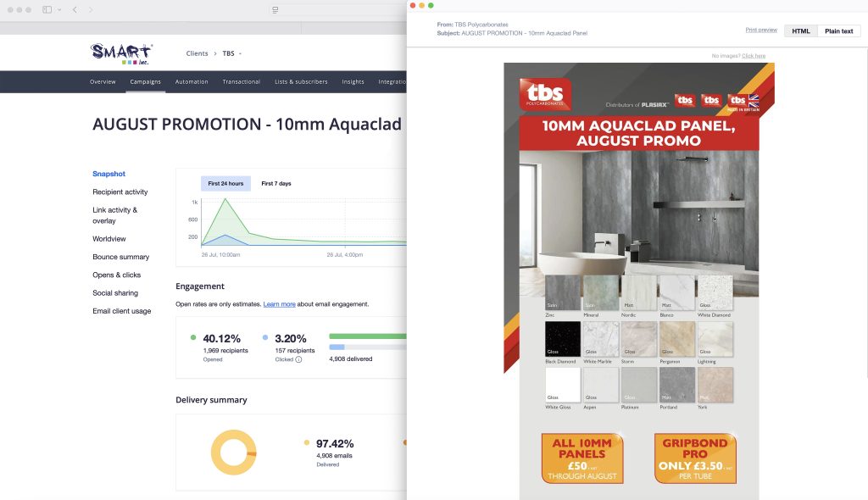The image size is (868, 500).
Task: Go back with the browser back arrow
Action: pyautogui.click(x=75, y=9)
